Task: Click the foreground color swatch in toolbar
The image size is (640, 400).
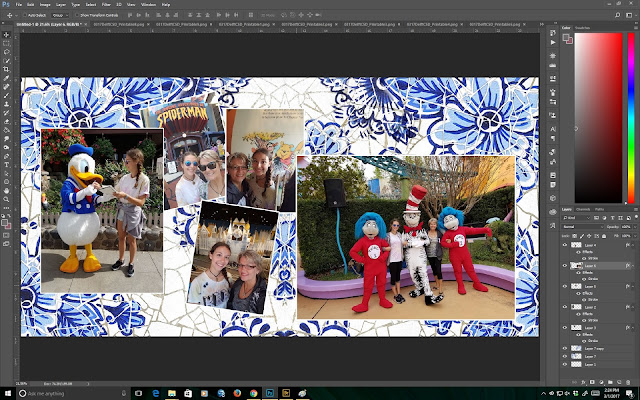Action: [x=4, y=222]
